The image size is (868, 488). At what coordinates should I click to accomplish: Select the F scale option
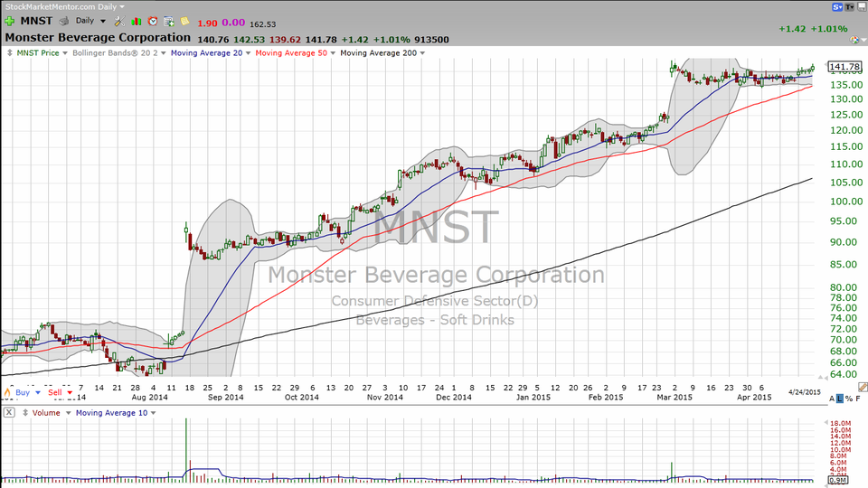[858, 399]
